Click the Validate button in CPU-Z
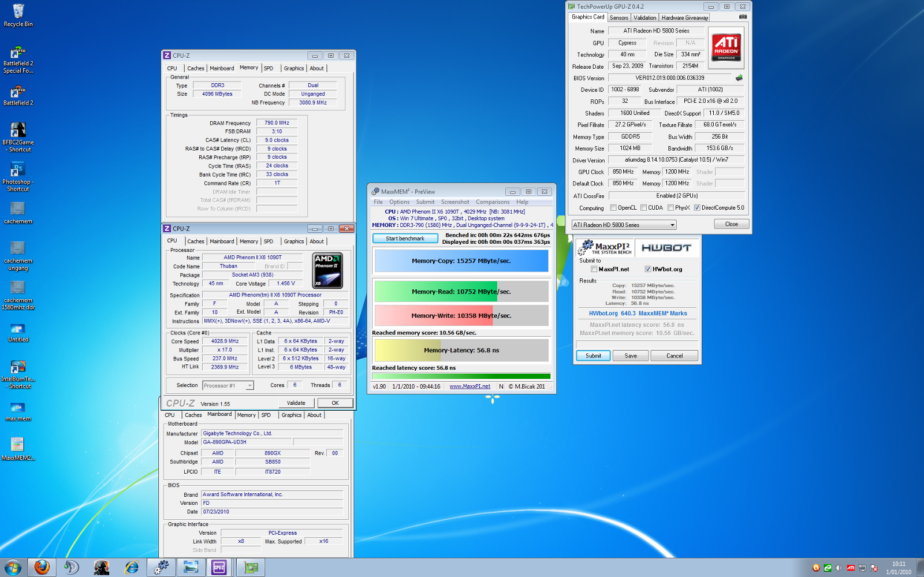This screenshot has width=924, height=577. (x=296, y=403)
